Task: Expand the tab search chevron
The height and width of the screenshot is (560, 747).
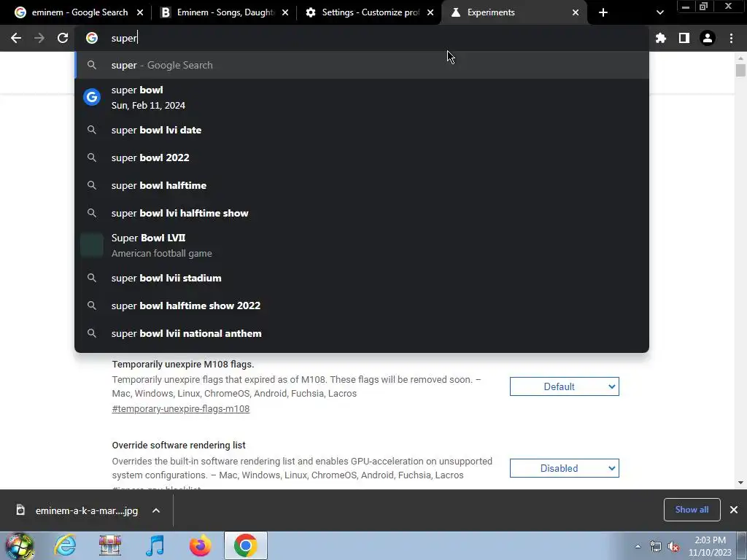Action: pyautogui.click(x=659, y=12)
